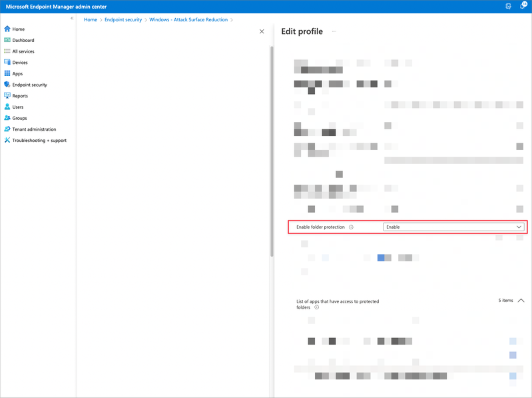532x398 pixels.
Task: Open the directory and subscription icon in header
Action: 508,6
